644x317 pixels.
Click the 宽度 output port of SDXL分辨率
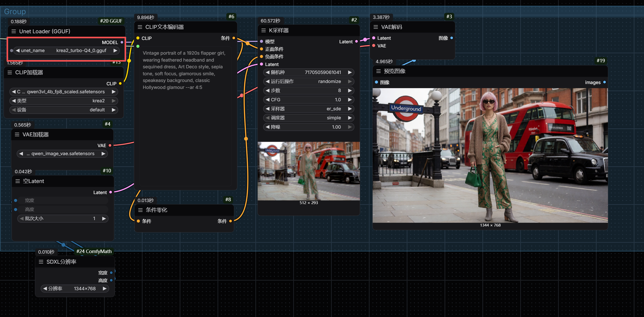tap(111, 273)
